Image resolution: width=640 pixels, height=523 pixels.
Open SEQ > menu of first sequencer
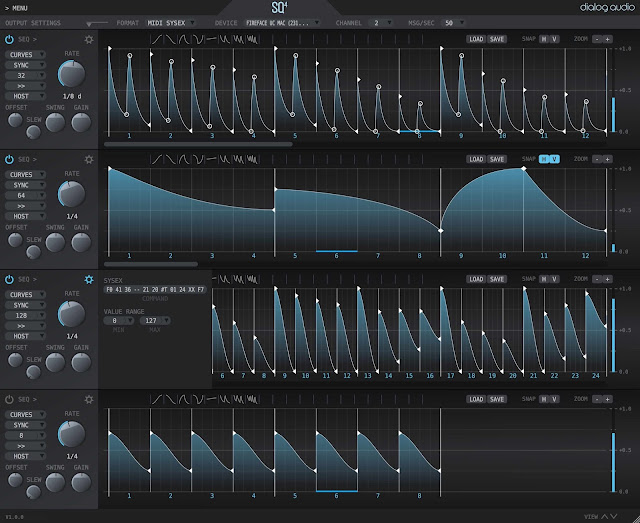click(27, 39)
